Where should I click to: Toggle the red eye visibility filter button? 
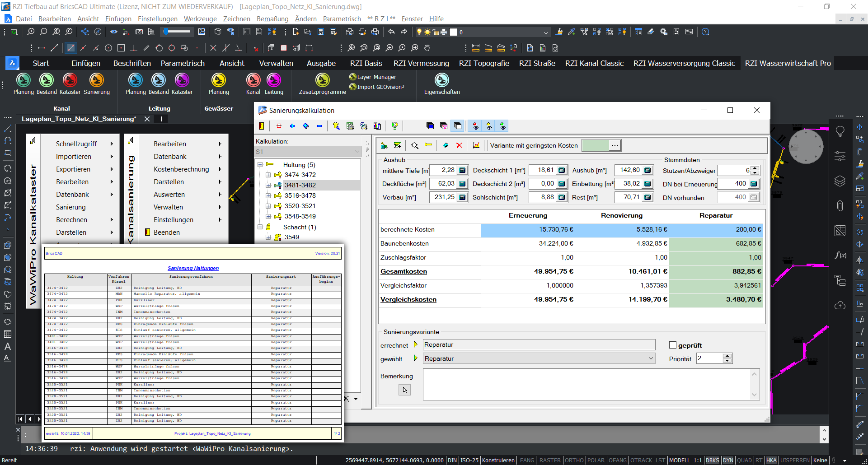475,126
